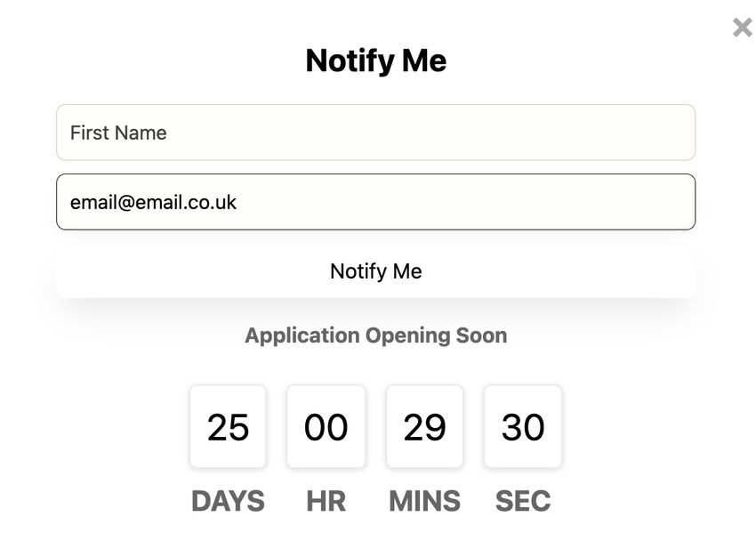Submit the form with Notify Me button

(x=375, y=271)
